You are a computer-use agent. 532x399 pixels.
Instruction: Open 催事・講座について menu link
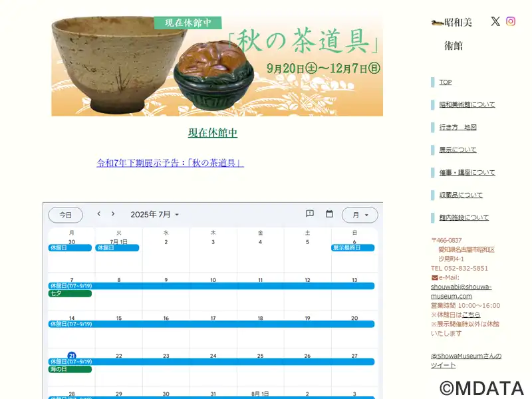pos(467,172)
